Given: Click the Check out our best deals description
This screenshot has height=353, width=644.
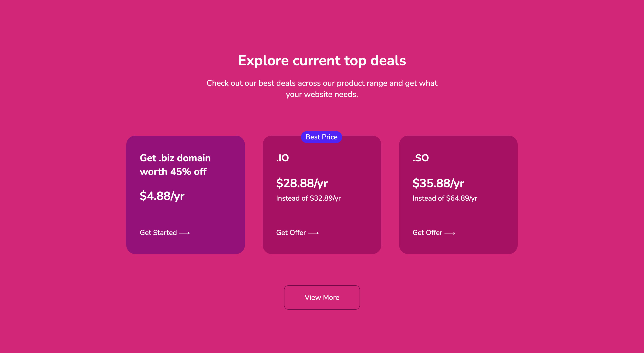Looking at the screenshot, I should (322, 89).
